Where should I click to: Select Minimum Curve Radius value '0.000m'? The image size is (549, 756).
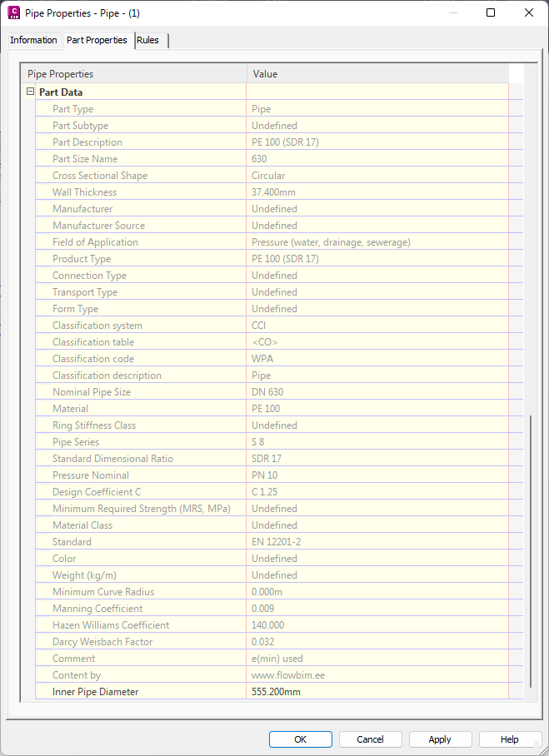click(x=267, y=592)
